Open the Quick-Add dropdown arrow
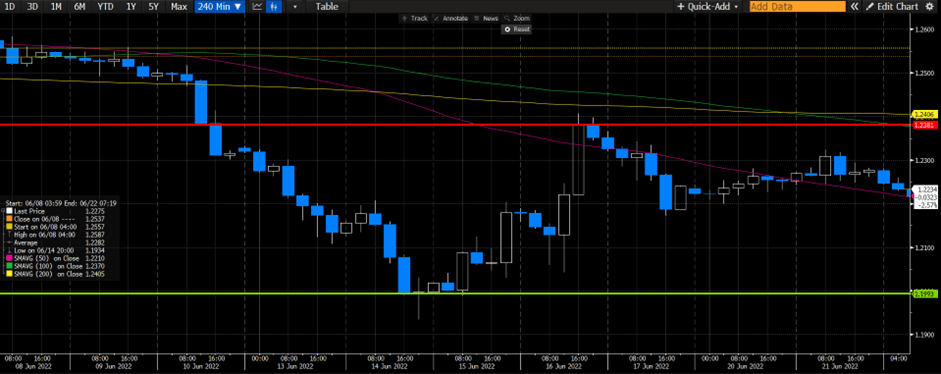Screen dimensions: 941x374 (736, 7)
